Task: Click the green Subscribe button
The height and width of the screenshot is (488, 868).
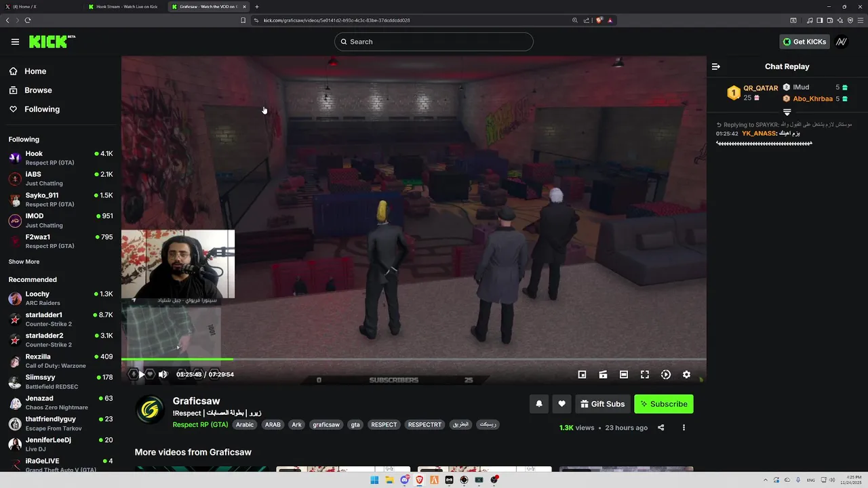Action: coord(664,404)
